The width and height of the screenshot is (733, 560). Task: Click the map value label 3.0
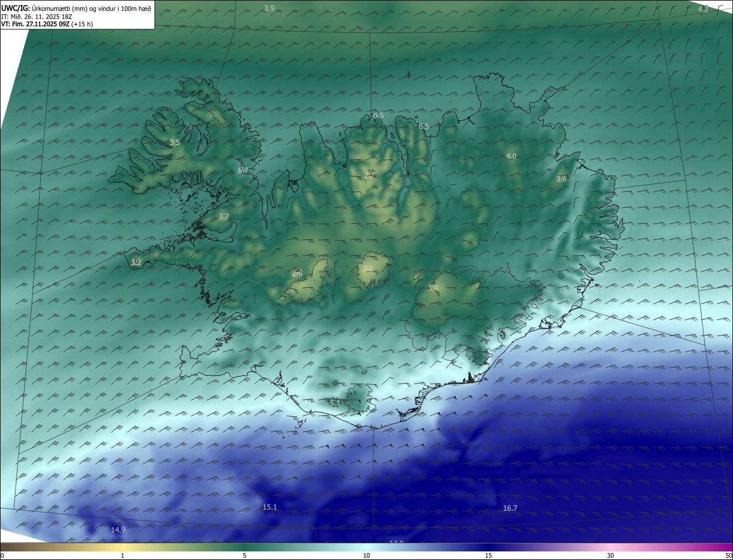pyautogui.click(x=433, y=287)
